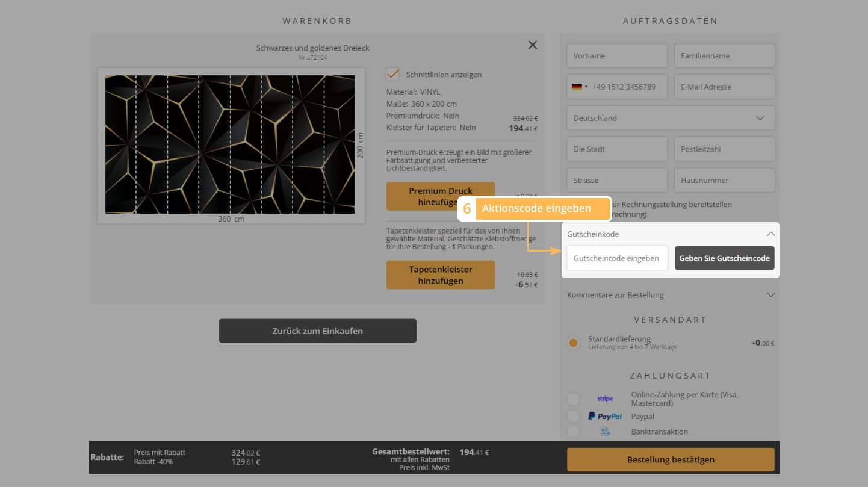This screenshot has height=487, width=868.
Task: Open the Deutschland country dropdown
Action: pyautogui.click(x=670, y=118)
